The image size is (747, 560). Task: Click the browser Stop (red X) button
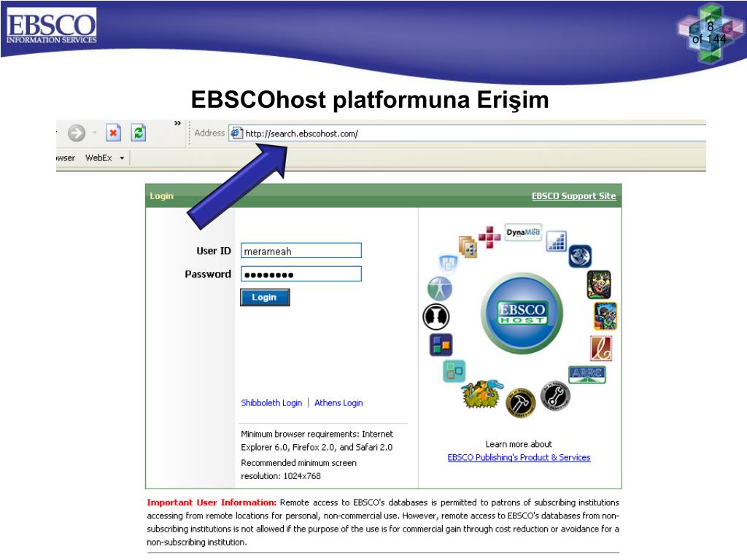coord(113,133)
